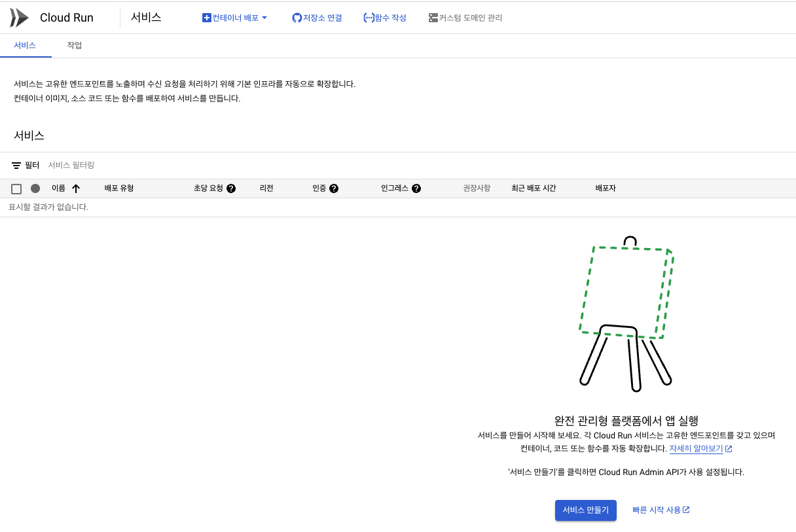Screen dimensions: 796x532
Task: Click the plus icon beside 컨테이너 배포
Action: (206, 18)
